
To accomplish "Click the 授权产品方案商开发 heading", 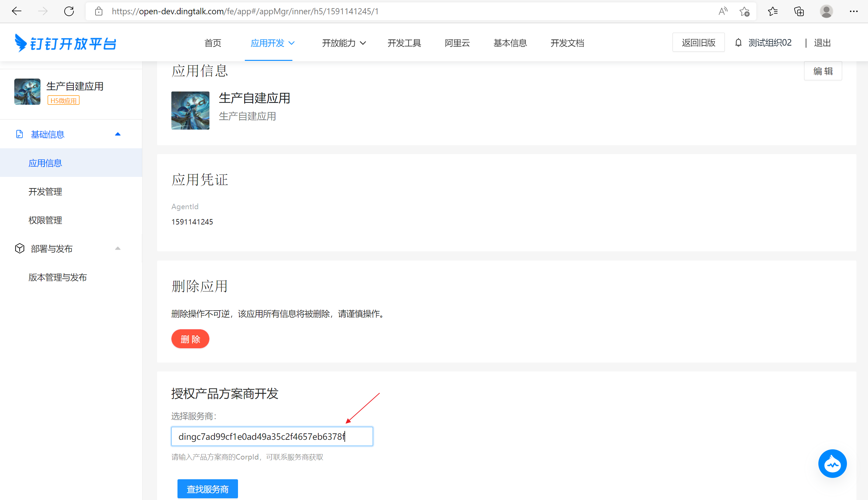I will 224,393.
